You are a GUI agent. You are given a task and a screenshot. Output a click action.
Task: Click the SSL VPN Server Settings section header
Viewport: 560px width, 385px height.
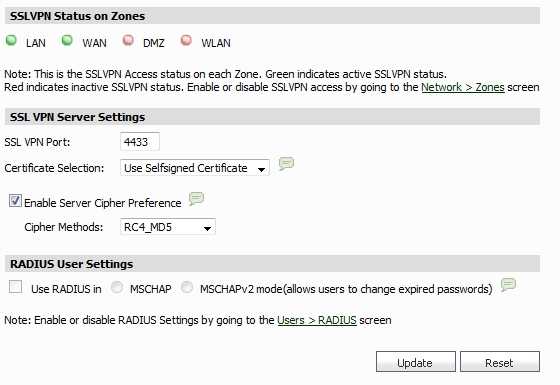pos(272,117)
